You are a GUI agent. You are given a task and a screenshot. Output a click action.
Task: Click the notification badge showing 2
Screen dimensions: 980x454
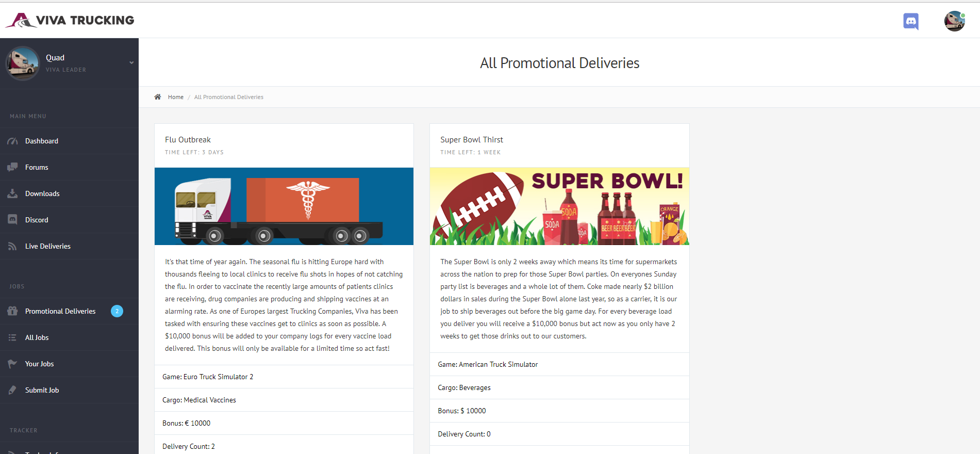pos(117,311)
